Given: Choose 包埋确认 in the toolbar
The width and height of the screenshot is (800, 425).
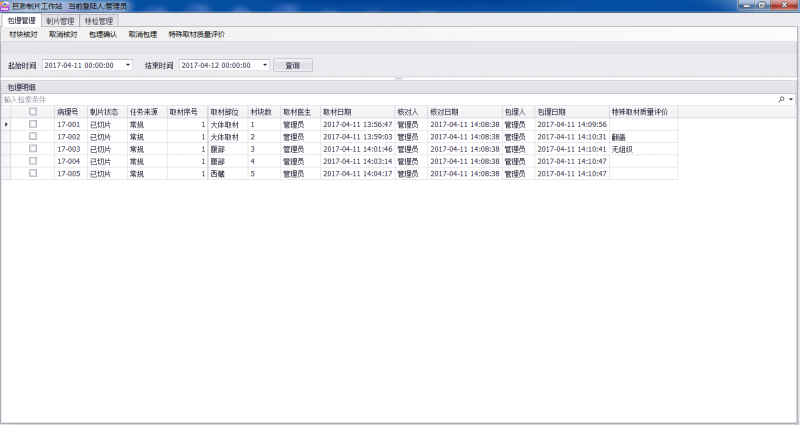Looking at the screenshot, I should point(103,34).
